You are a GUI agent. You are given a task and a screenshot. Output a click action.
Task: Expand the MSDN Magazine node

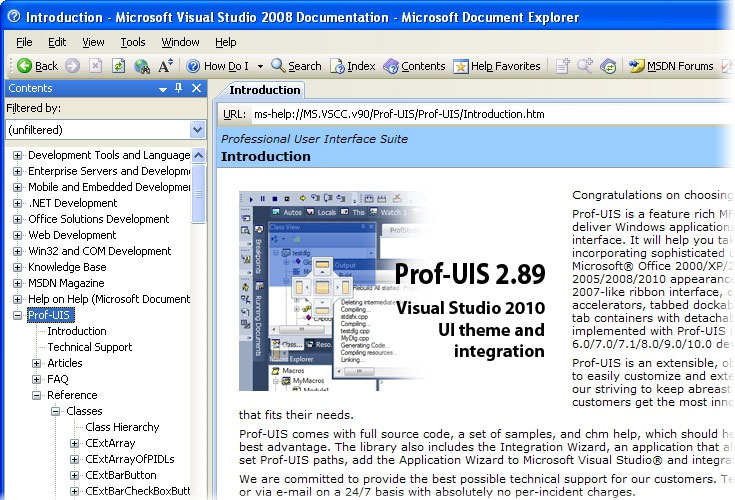(17, 283)
